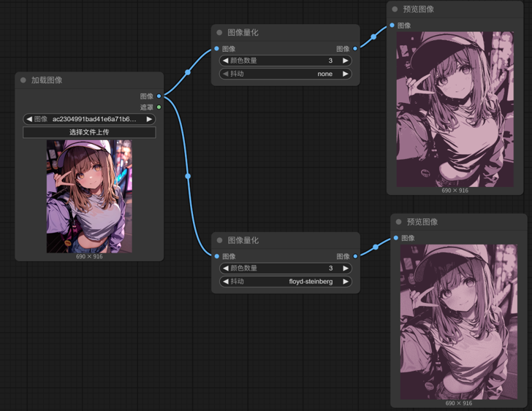Select the upper 预览图像 node title
Image resolution: width=532 pixels, height=411 pixels.
pyautogui.click(x=418, y=9)
